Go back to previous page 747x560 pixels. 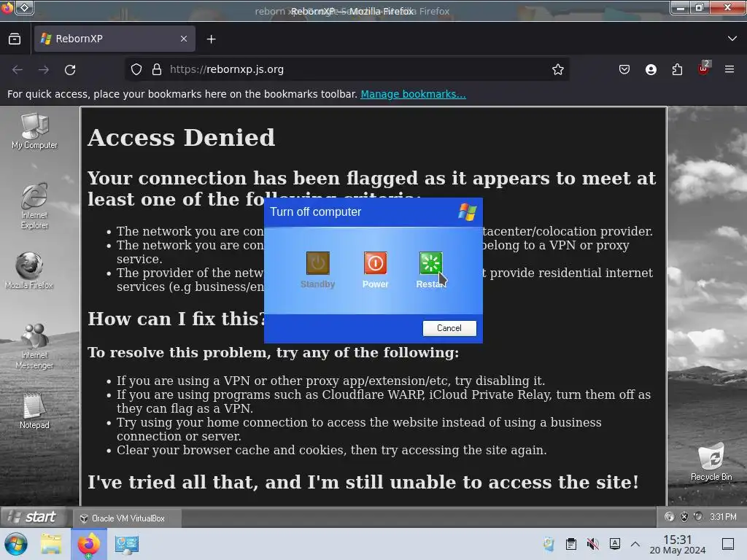pyautogui.click(x=18, y=69)
